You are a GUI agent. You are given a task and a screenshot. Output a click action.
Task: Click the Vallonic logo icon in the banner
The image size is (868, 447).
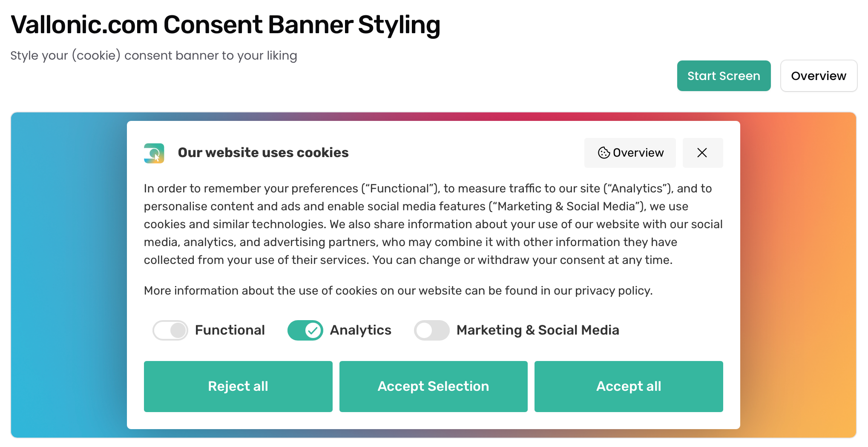154,153
